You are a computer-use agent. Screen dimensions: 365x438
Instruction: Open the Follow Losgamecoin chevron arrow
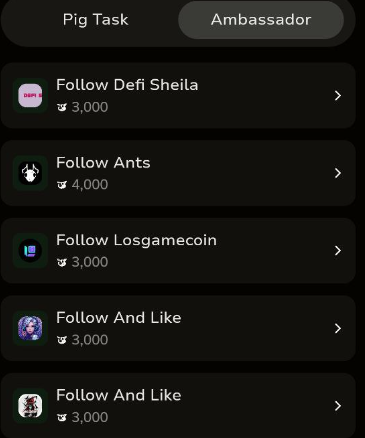[x=338, y=251]
